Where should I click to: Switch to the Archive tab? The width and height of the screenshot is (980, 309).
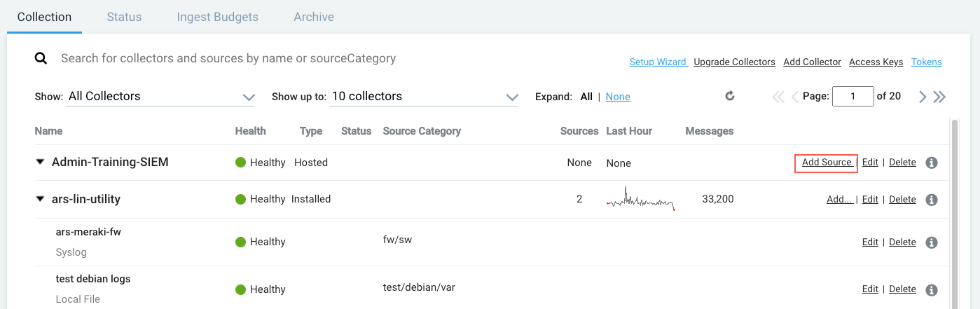click(x=314, y=17)
